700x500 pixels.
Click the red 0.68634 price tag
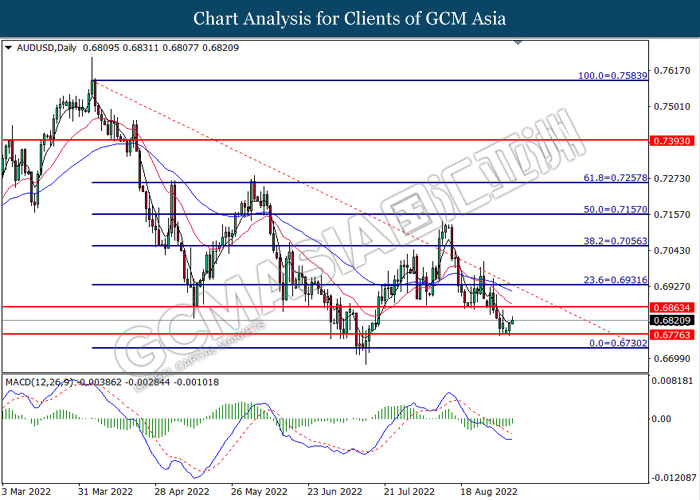click(672, 308)
